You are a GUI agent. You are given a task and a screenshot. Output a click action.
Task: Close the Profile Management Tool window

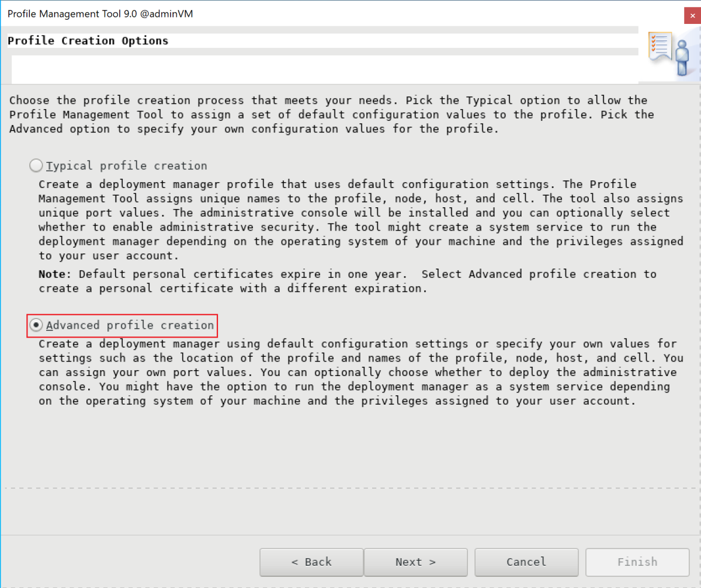point(692,14)
